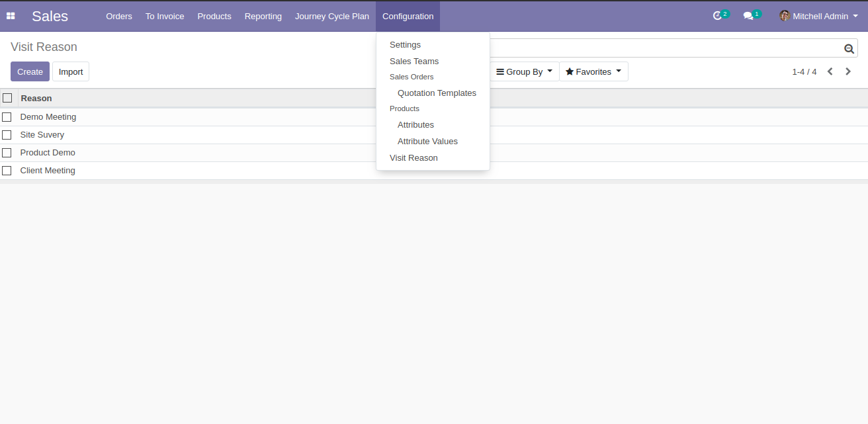The width and height of the screenshot is (868, 424).
Task: Tick checkbox for Client Meeting row
Action: pos(7,171)
